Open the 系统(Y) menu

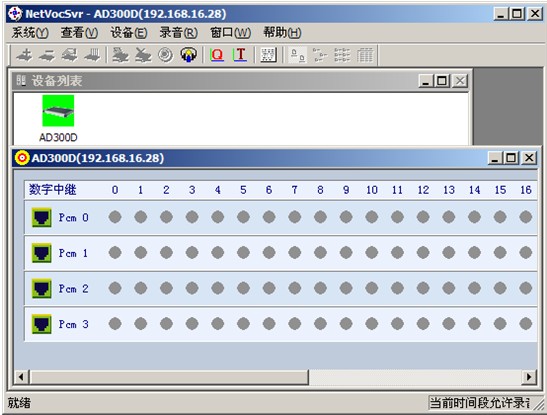click(30, 33)
